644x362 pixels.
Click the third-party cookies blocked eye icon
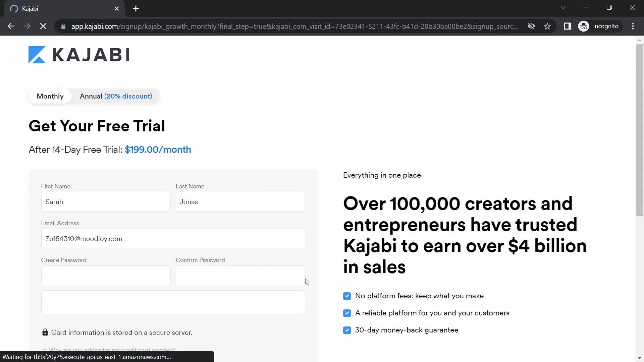531,26
